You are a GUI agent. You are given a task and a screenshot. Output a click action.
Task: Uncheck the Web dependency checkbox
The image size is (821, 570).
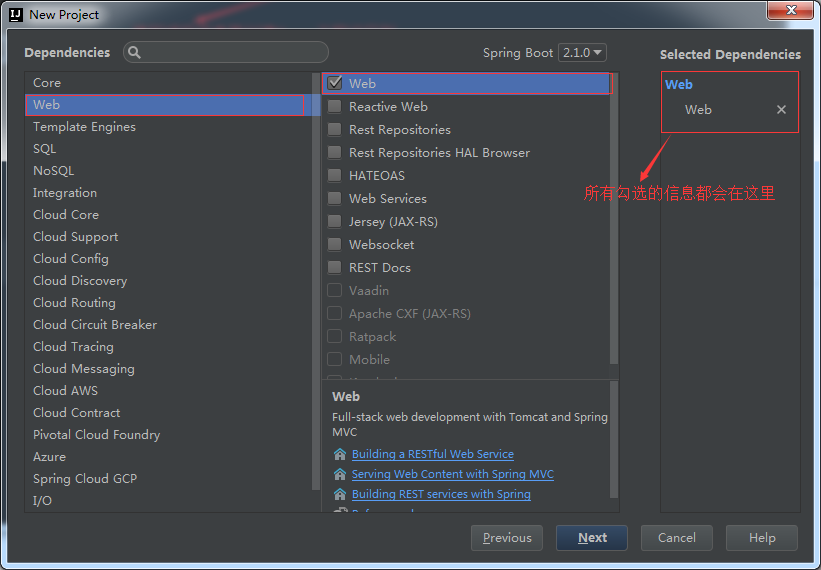pyautogui.click(x=335, y=84)
